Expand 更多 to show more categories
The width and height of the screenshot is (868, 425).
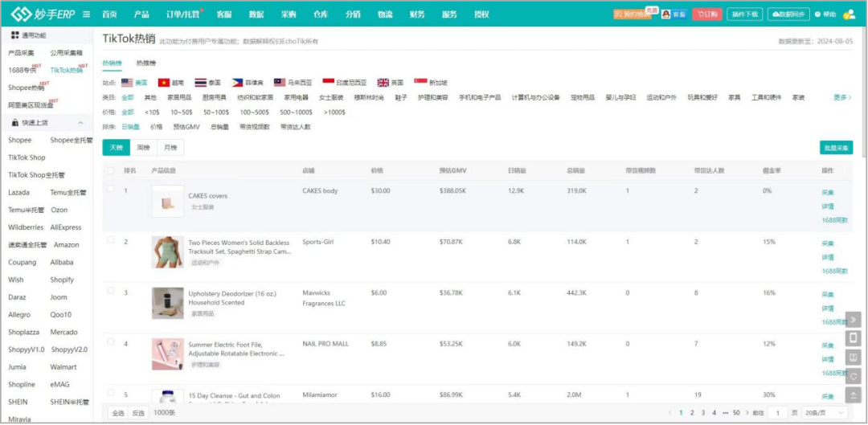pyautogui.click(x=842, y=97)
